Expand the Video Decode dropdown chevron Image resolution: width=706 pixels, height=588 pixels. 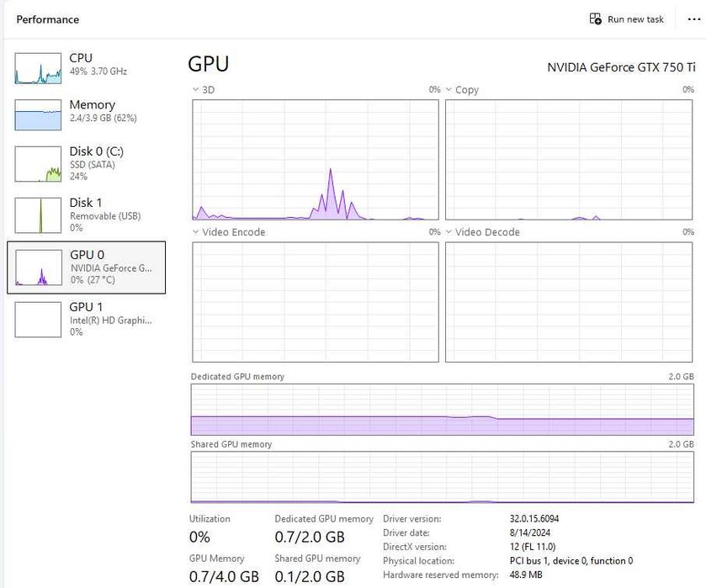(x=449, y=232)
